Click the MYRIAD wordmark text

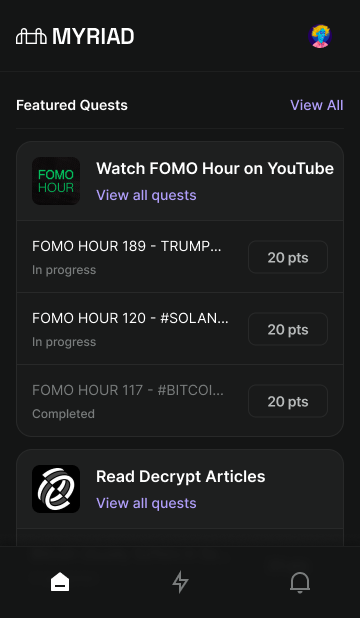tap(93, 37)
